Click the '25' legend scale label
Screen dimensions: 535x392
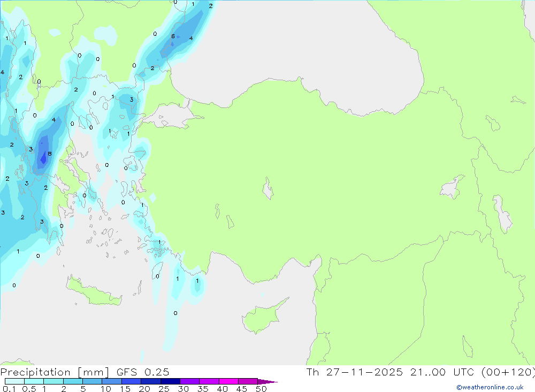tap(164, 389)
